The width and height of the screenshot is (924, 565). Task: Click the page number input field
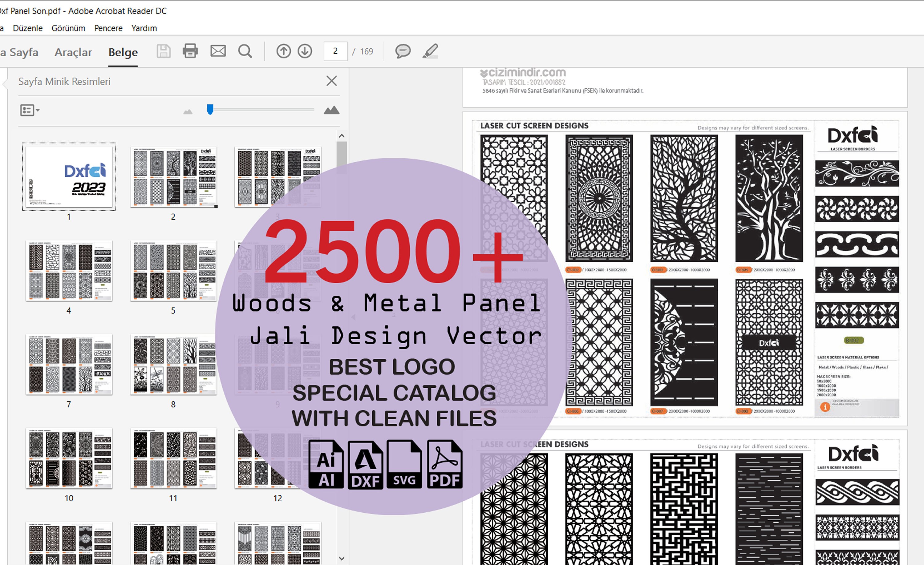[335, 51]
